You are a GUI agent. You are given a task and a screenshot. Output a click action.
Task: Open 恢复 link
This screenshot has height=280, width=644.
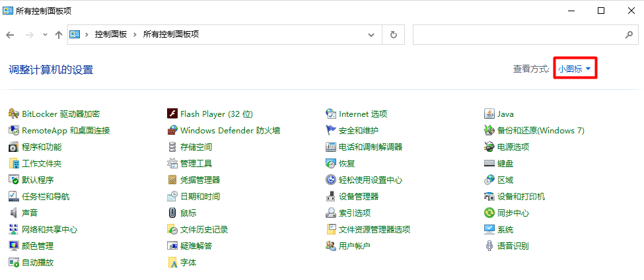[x=347, y=163]
